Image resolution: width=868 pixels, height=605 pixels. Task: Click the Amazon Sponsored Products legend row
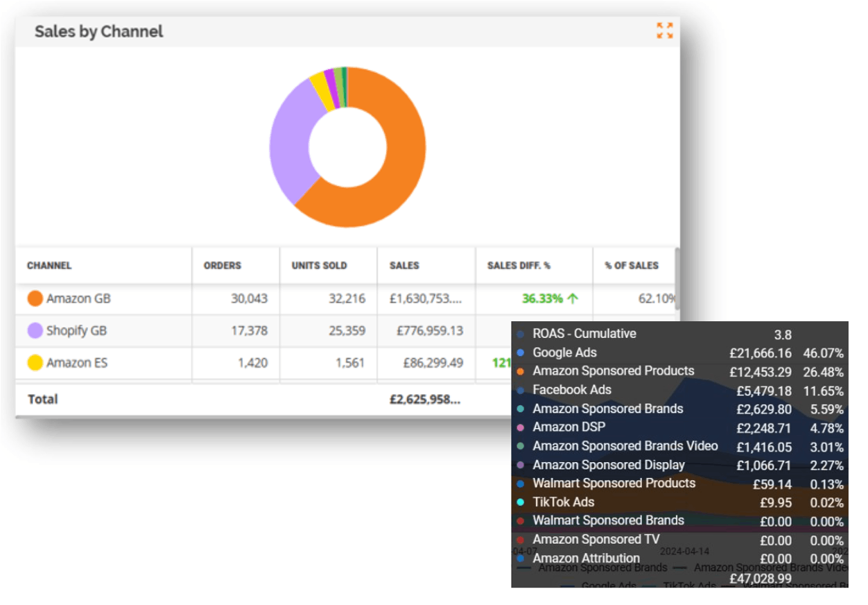pyautogui.click(x=679, y=371)
